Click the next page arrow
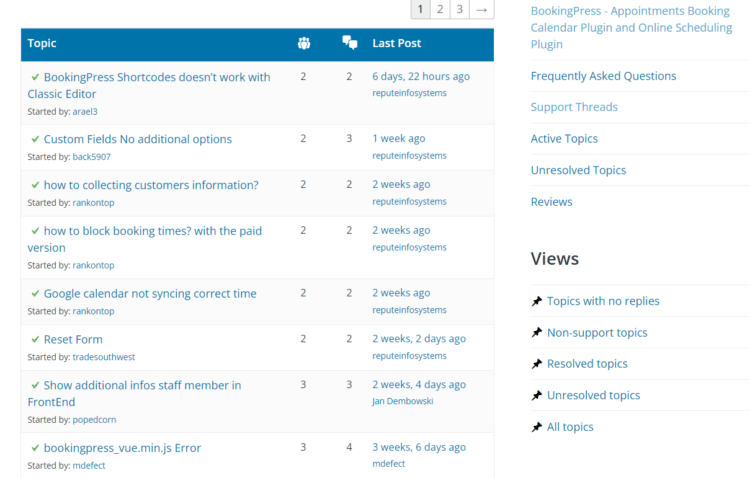 coord(482,9)
